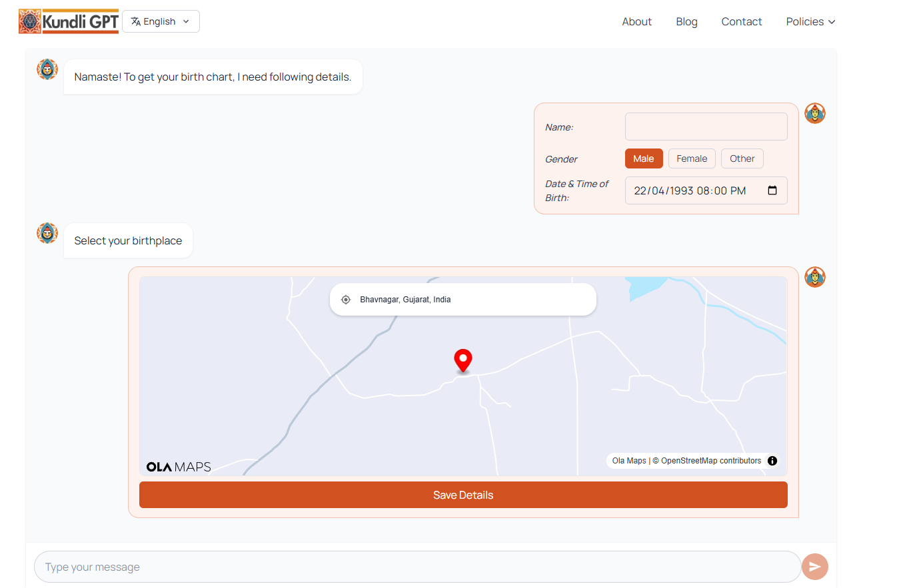Go to the About page
This screenshot has width=899, height=588.
click(x=636, y=21)
